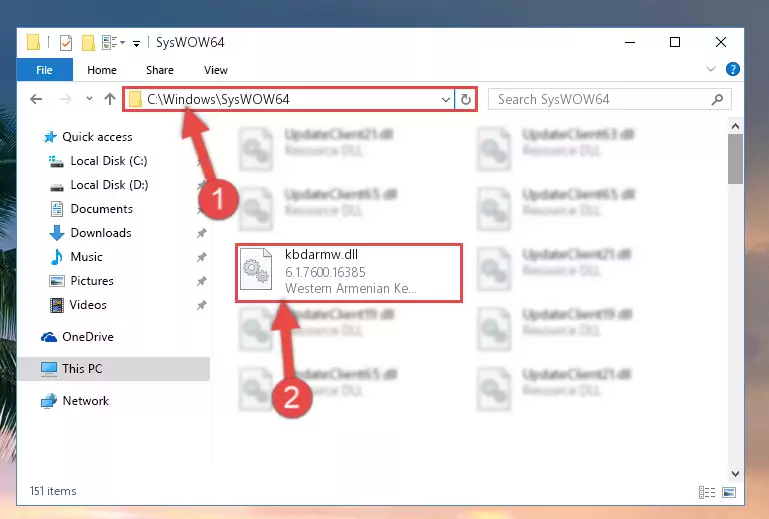Image resolution: width=769 pixels, height=519 pixels.
Task: Select Quick access in navigation pane
Action: click(x=97, y=137)
